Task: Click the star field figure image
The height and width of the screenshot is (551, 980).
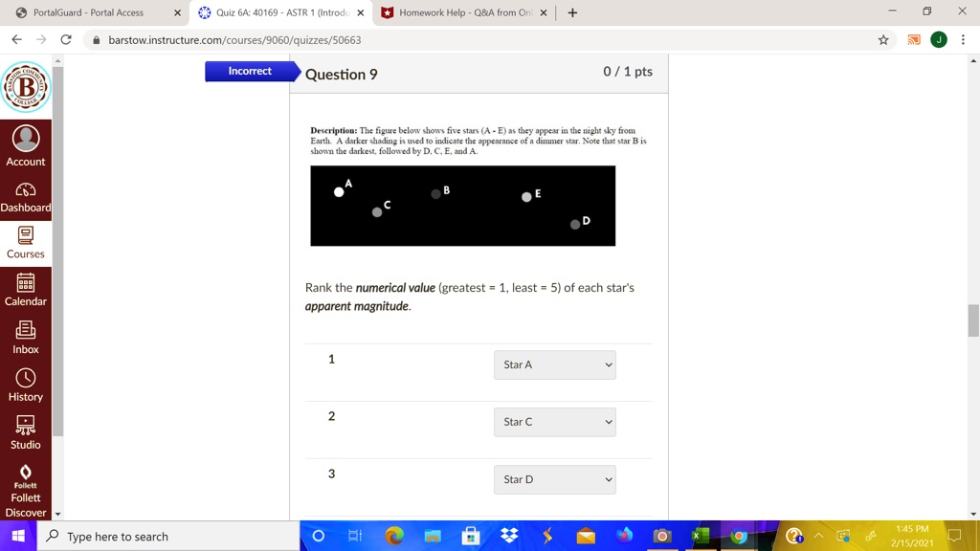Action: (463, 206)
